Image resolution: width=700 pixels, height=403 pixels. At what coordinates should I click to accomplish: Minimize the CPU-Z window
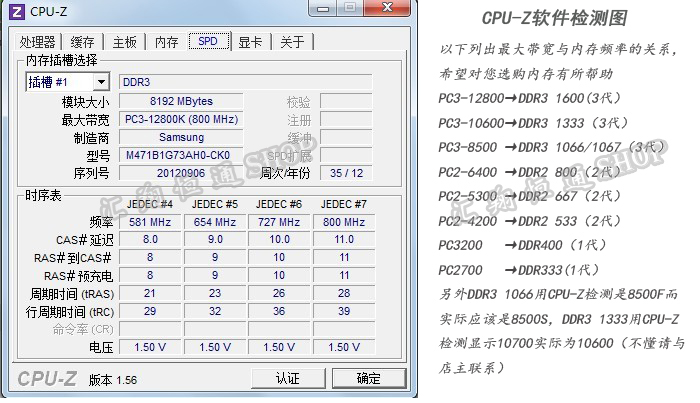323,8
